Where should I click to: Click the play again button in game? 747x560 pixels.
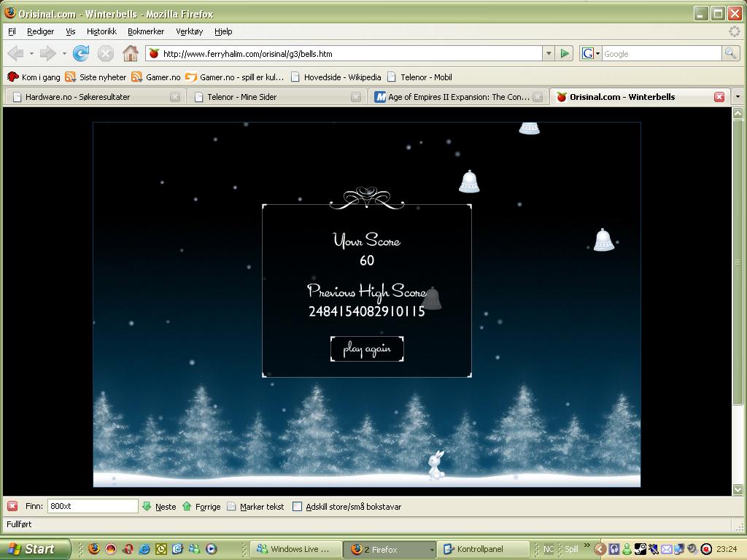tap(367, 349)
